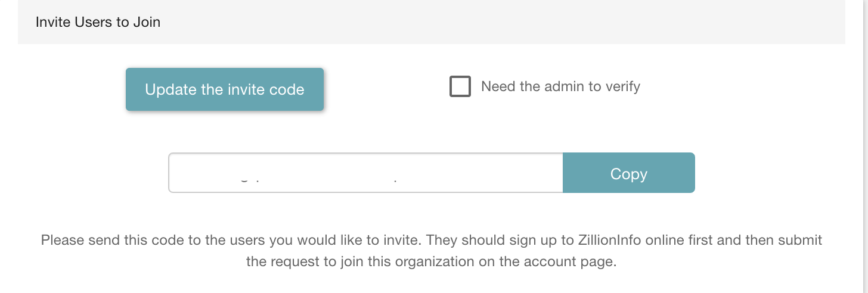The image size is (868, 293).
Task: Click the instruction text about sending the code
Action: click(x=431, y=251)
